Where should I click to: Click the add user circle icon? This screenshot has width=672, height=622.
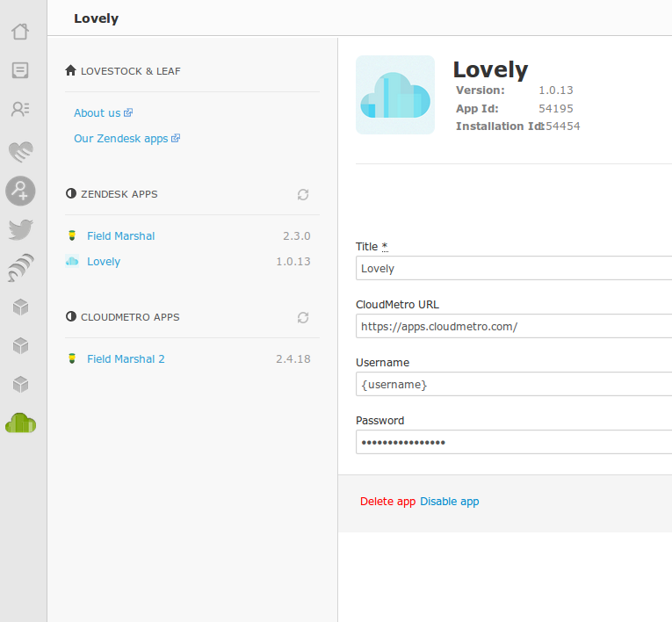[x=20, y=191]
